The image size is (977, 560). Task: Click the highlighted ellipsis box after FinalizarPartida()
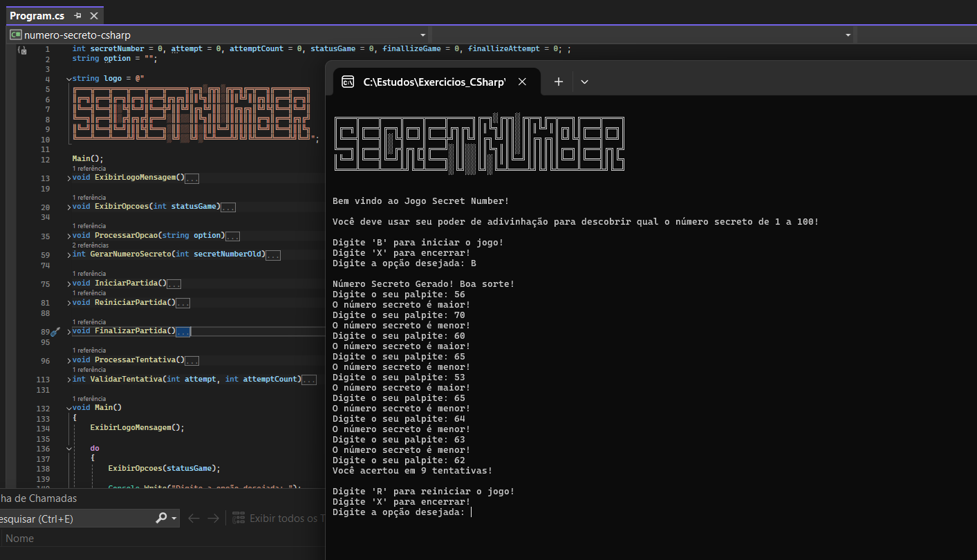[x=183, y=332]
